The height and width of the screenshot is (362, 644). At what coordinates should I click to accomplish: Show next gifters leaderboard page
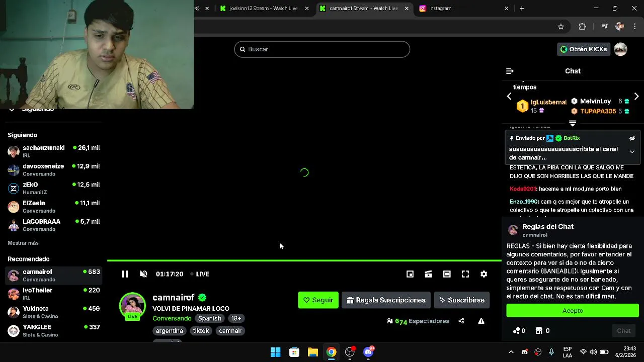click(x=636, y=96)
